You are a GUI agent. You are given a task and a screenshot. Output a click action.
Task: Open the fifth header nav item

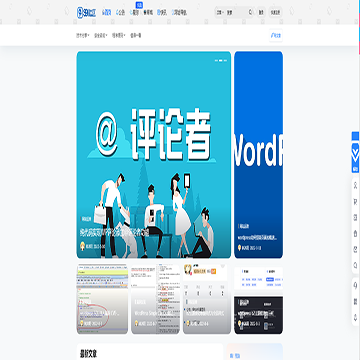[162, 13]
